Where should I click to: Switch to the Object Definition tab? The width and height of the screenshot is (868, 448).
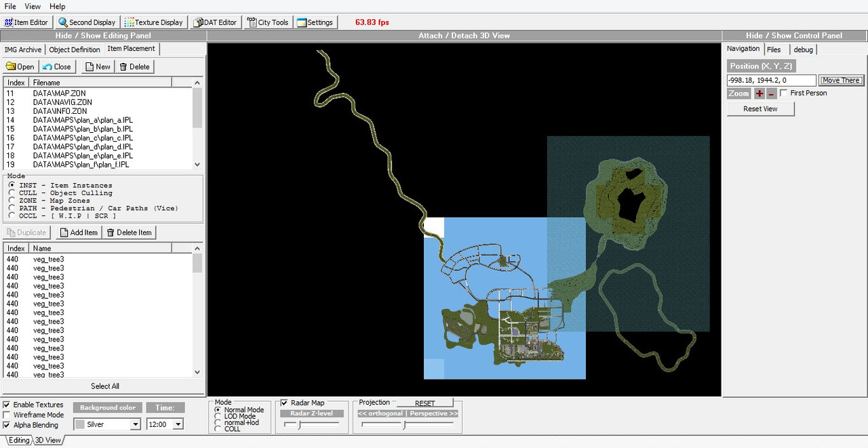pyautogui.click(x=75, y=49)
